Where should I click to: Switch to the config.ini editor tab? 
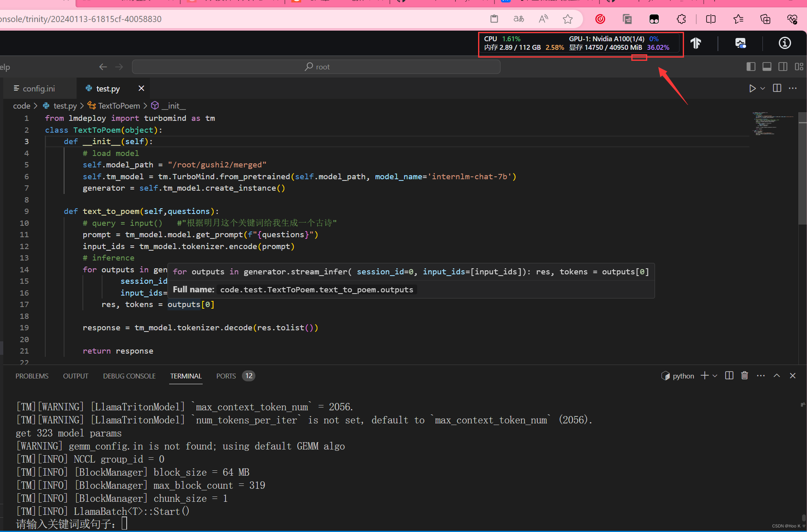point(38,89)
